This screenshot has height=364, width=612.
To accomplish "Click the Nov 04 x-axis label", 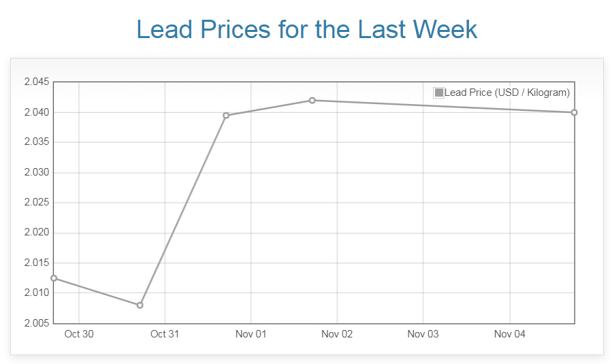I will 509,334.
